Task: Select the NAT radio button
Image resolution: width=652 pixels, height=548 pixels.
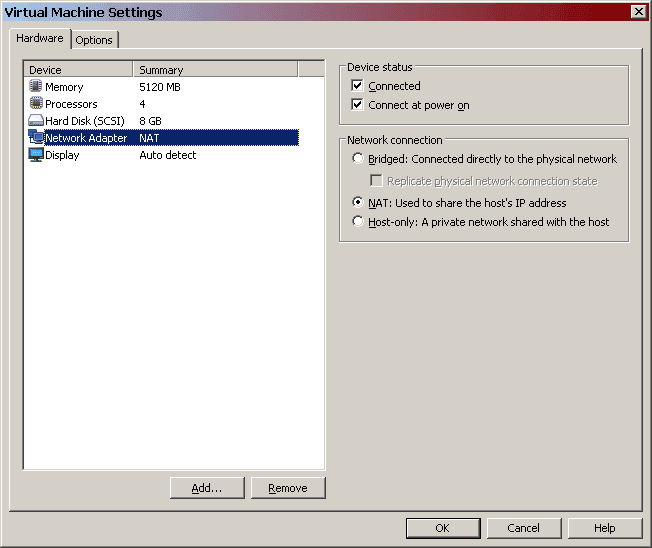Action: coord(358,203)
